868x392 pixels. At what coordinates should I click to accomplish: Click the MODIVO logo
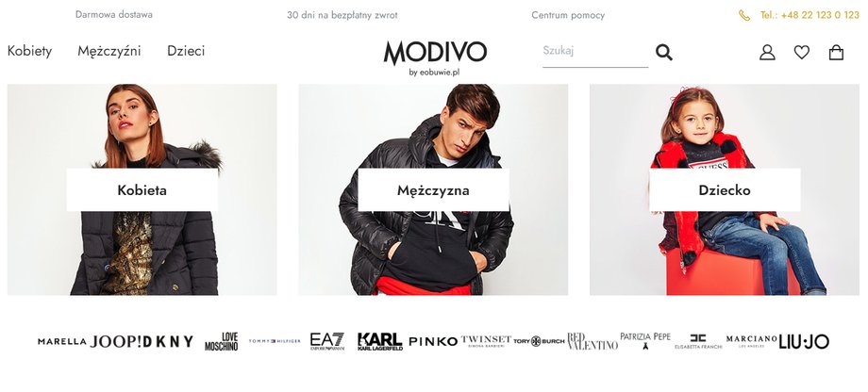tap(435, 57)
